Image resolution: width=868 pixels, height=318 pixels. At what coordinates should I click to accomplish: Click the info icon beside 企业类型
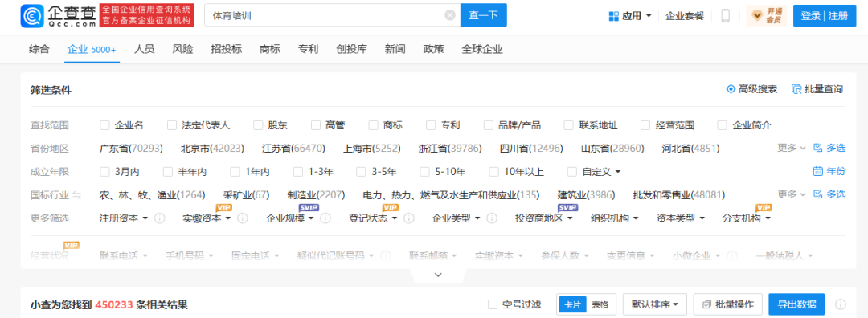point(492,218)
